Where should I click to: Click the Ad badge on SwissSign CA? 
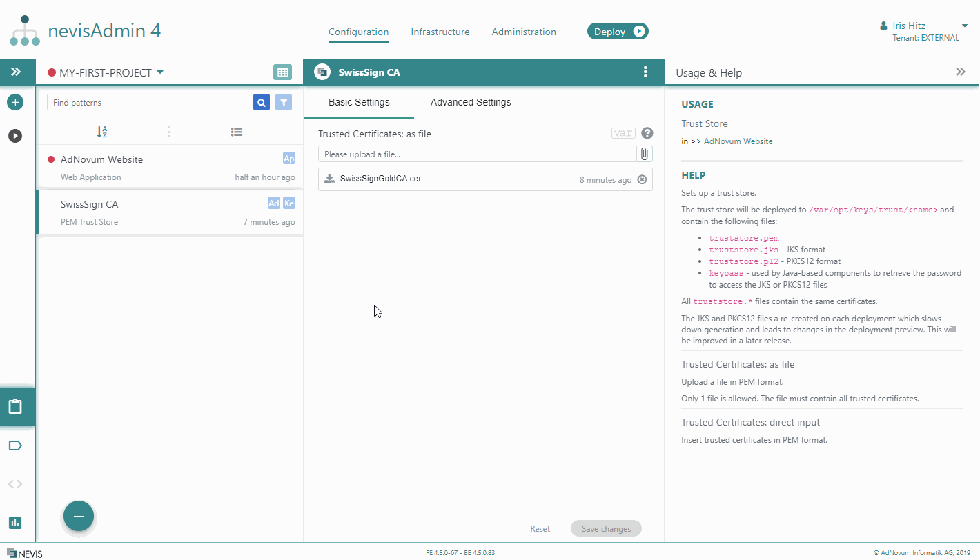[274, 203]
